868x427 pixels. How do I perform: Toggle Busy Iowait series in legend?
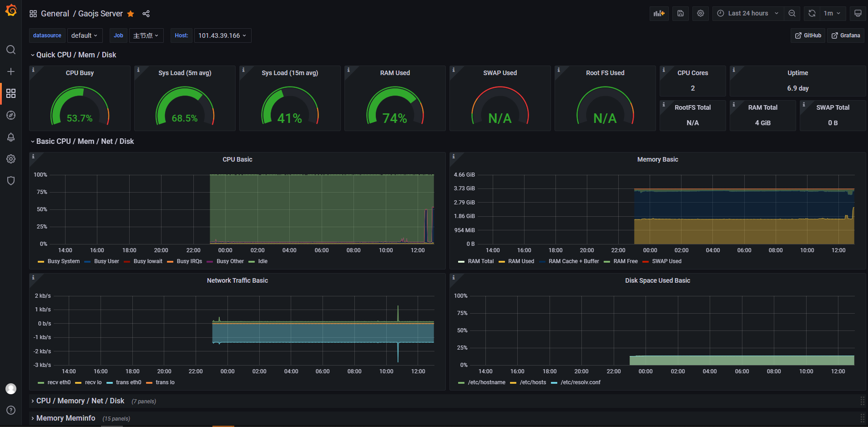coord(148,261)
